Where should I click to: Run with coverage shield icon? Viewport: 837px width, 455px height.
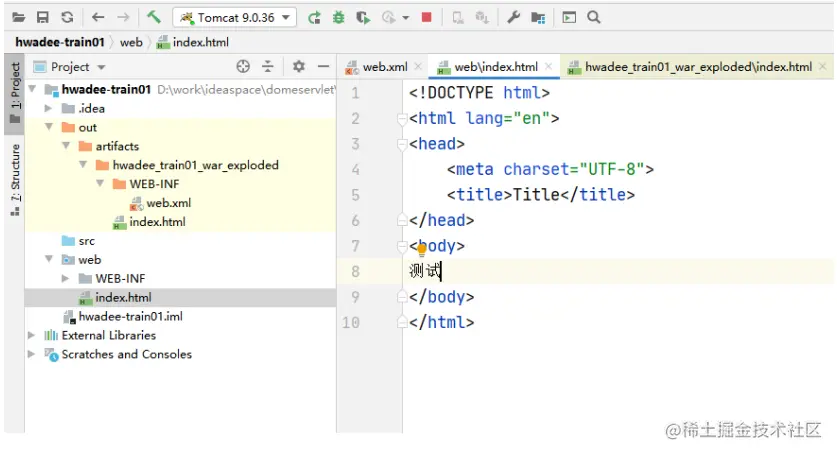tap(364, 18)
